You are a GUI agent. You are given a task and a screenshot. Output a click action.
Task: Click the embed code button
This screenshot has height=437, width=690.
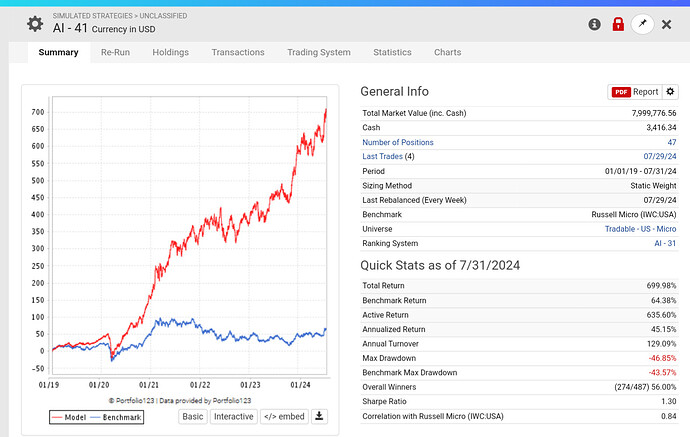284,416
